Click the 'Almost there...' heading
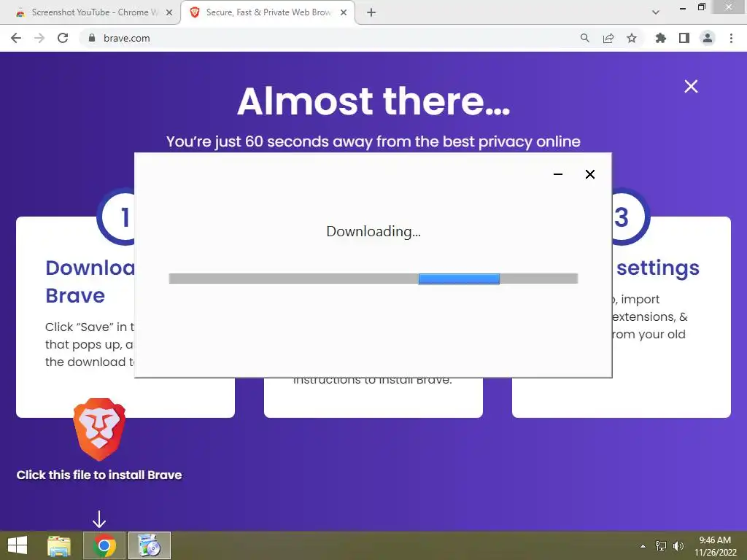Image resolution: width=747 pixels, height=560 pixels. point(373,101)
